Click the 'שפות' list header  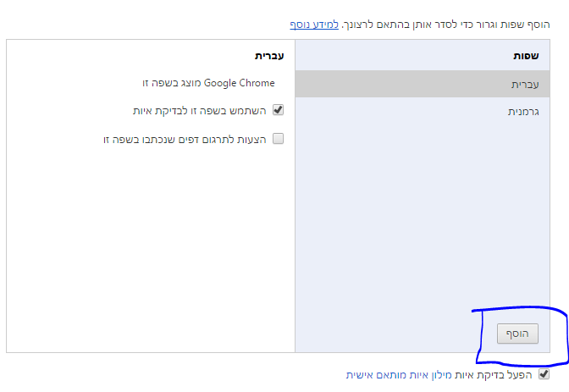521,56
